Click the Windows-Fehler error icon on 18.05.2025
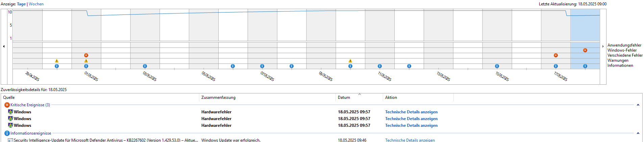The width and height of the screenshot is (644, 142). (x=585, y=50)
